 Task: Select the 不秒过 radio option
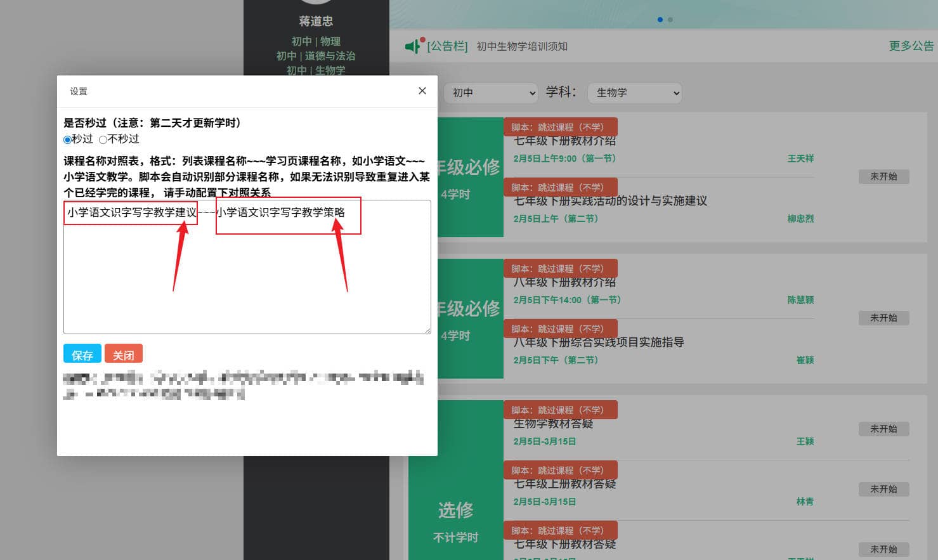103,140
